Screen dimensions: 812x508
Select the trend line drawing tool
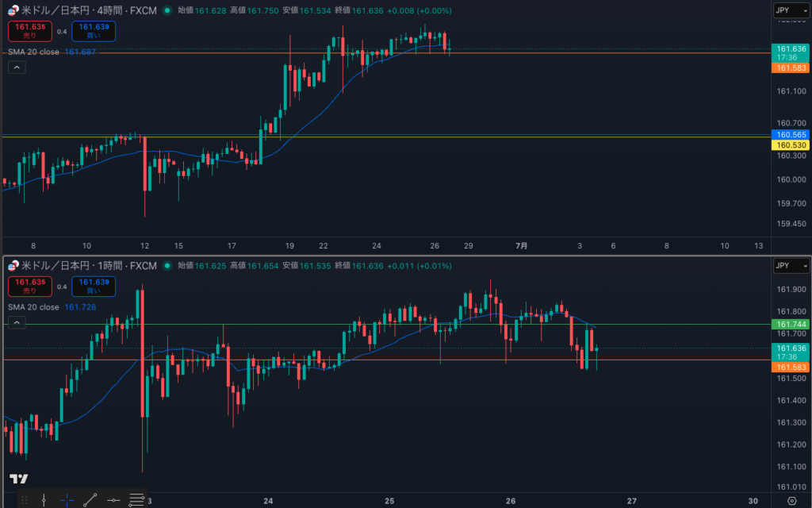coord(90,500)
